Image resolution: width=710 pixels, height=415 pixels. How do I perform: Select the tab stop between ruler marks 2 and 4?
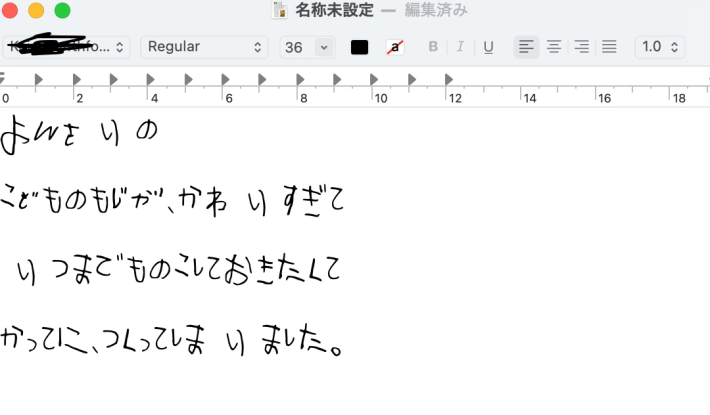click(x=114, y=80)
